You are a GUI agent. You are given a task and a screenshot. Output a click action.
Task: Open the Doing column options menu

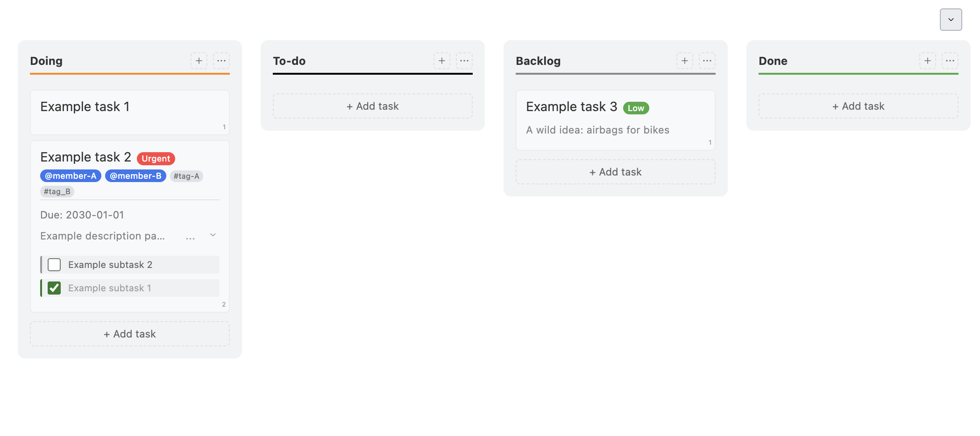pyautogui.click(x=221, y=61)
